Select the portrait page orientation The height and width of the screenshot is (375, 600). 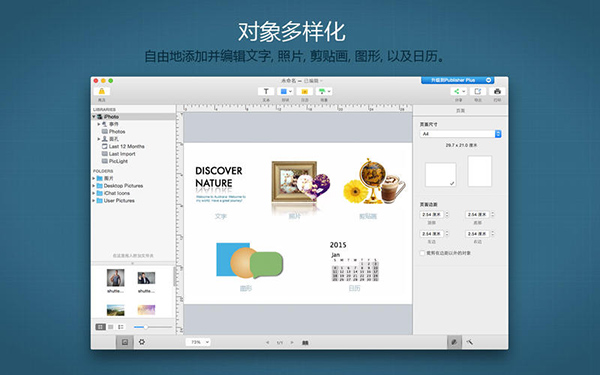coord(480,171)
